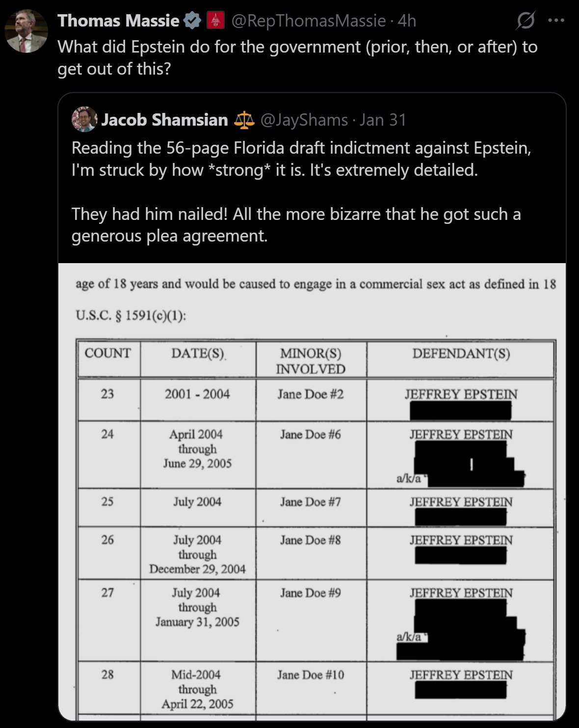Click the Jacob Shamsian display name
This screenshot has height=728, width=579.
[x=164, y=120]
